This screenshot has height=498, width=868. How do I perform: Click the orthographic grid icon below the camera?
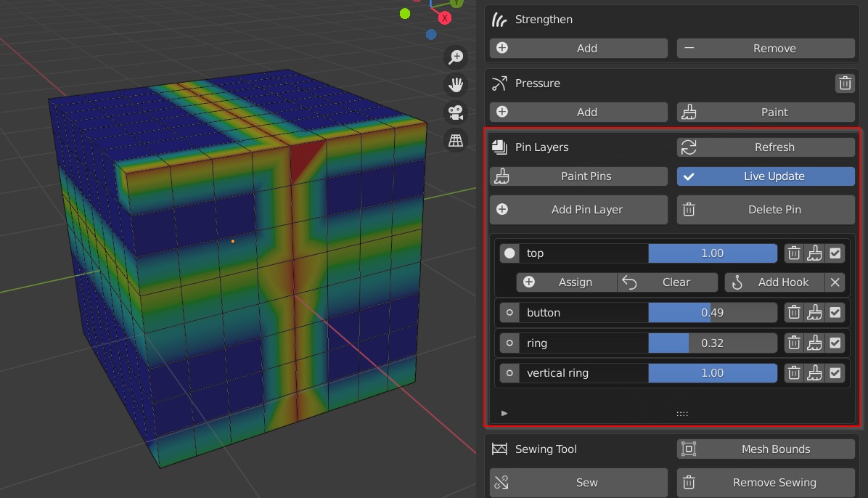pos(456,139)
